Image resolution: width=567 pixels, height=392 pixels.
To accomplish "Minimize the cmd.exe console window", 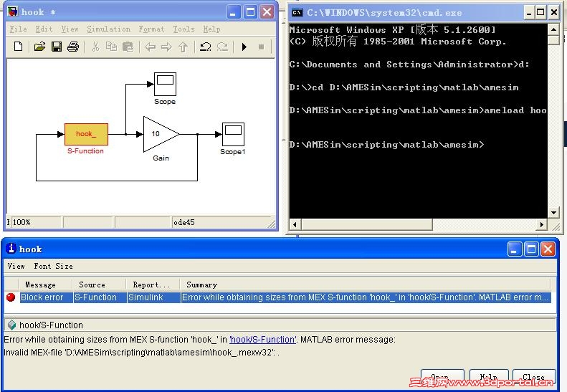I will [529, 13].
